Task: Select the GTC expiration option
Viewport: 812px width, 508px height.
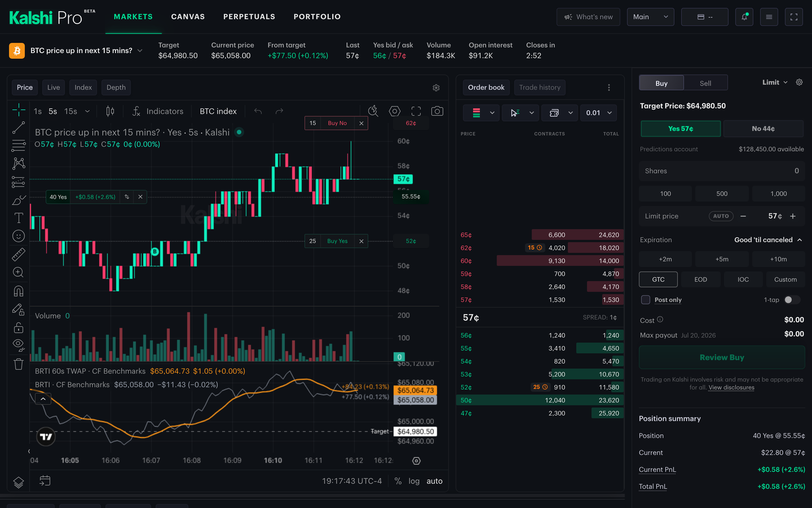Action: tap(658, 279)
